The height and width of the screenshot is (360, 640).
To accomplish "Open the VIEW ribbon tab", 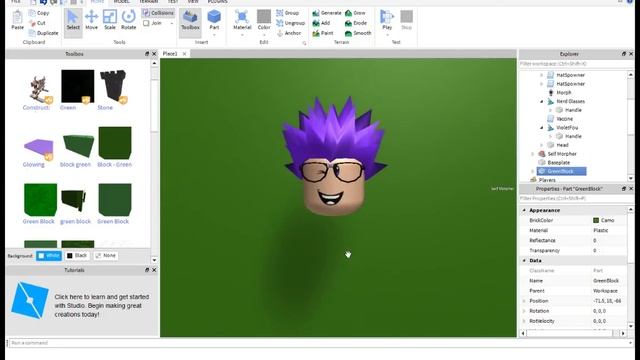I will 193,2.
